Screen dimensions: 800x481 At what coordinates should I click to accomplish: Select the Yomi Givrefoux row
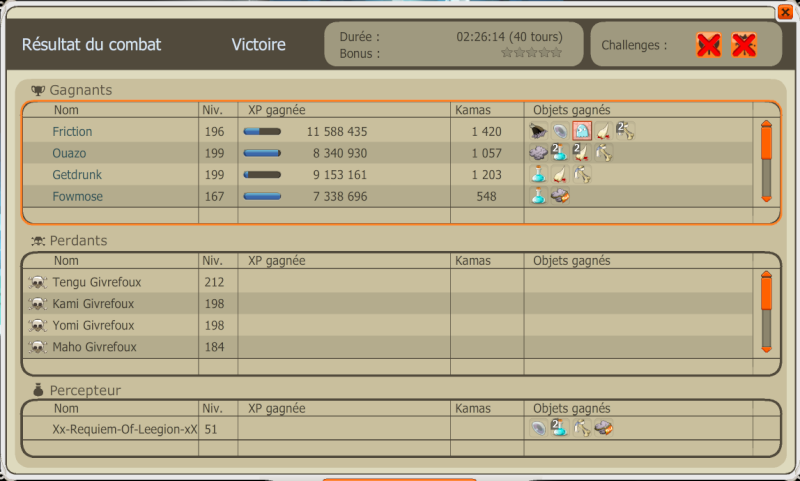pyautogui.click(x=388, y=325)
